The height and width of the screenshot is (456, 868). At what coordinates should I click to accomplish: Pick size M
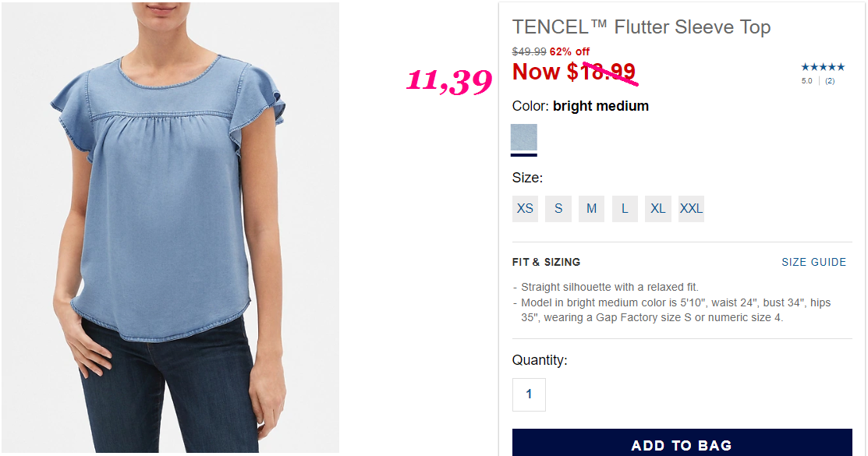(x=591, y=209)
